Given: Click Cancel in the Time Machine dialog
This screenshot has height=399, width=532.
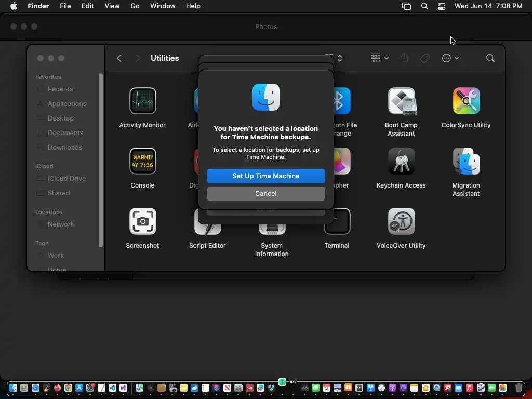Looking at the screenshot, I should click(x=265, y=193).
